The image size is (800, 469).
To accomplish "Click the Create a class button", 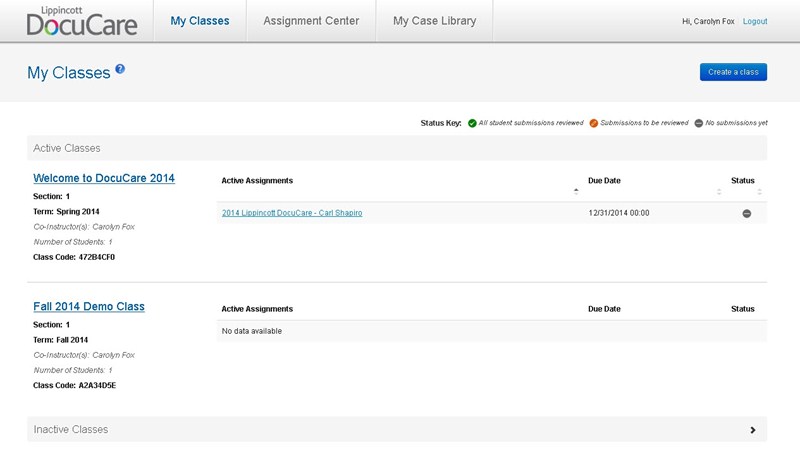I will [x=733, y=72].
